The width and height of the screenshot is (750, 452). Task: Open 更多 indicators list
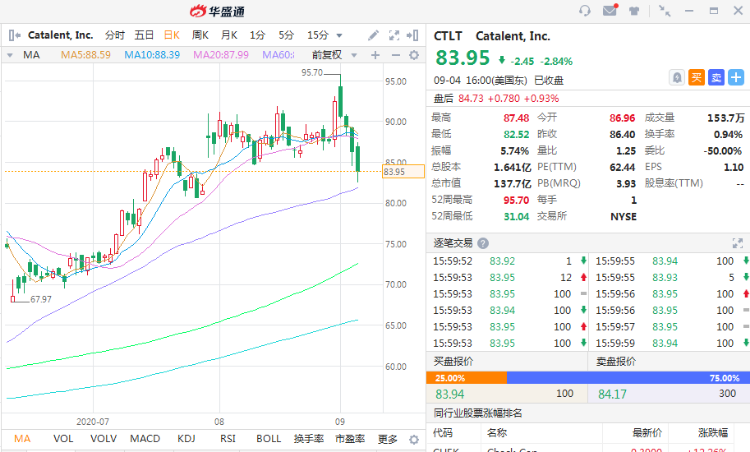(387, 439)
